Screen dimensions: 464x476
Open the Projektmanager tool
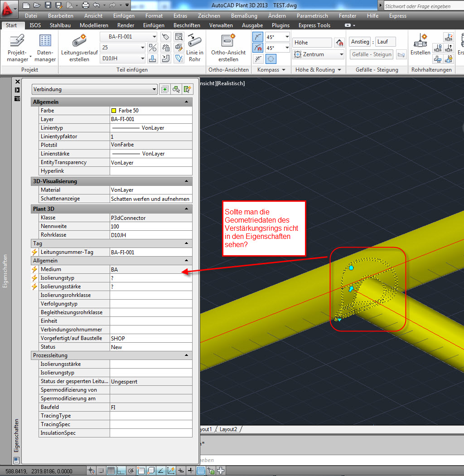click(17, 48)
